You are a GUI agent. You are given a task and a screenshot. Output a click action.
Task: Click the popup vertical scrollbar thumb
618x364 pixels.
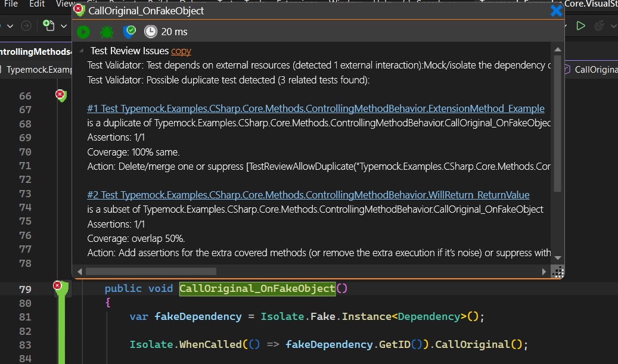[x=558, y=124]
